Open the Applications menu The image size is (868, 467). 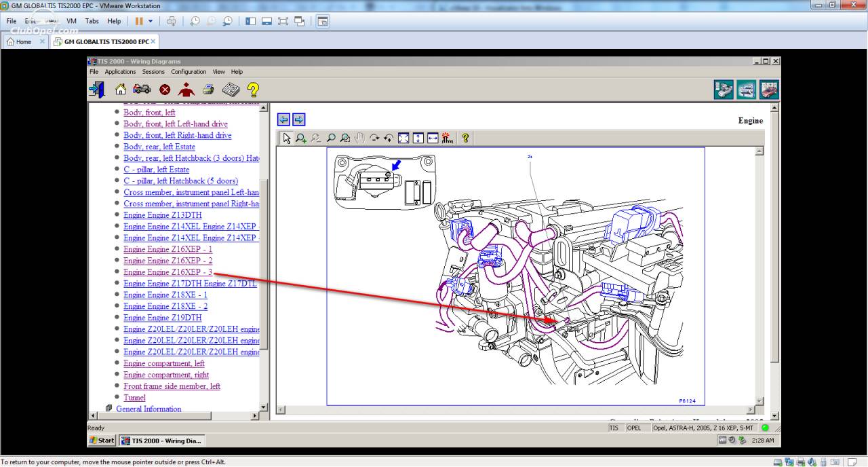120,71
